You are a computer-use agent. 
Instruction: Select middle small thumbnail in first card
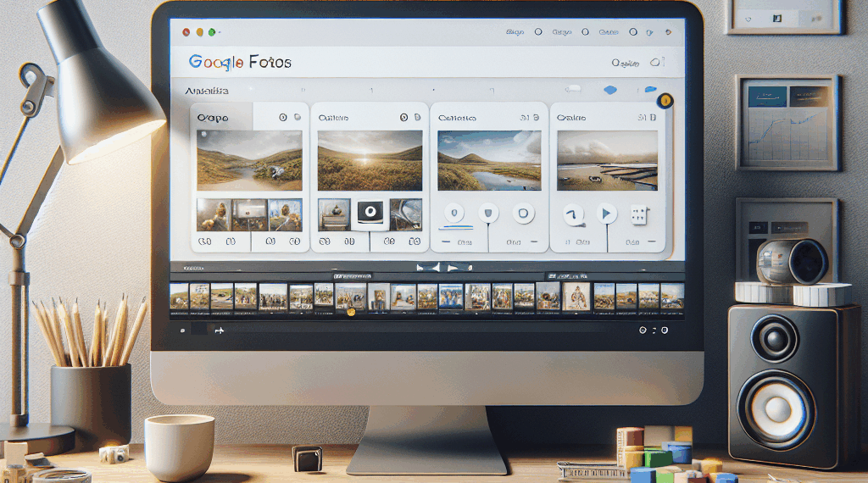(x=250, y=215)
